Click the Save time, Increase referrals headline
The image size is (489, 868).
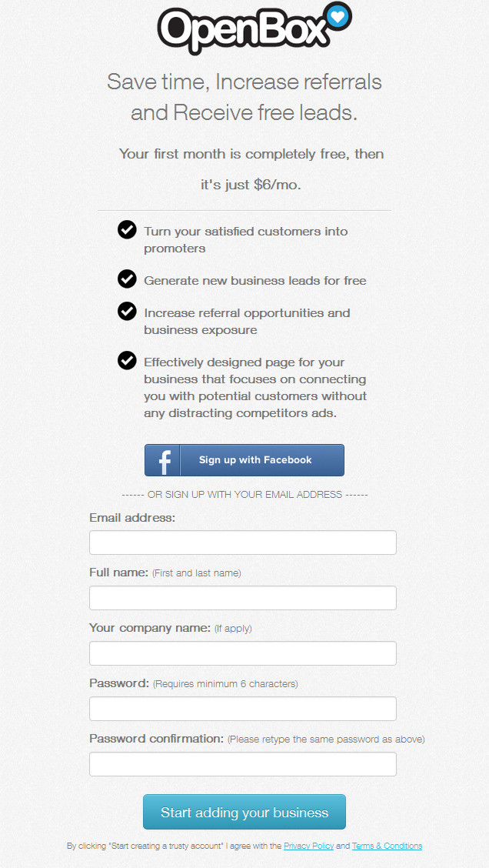click(244, 98)
